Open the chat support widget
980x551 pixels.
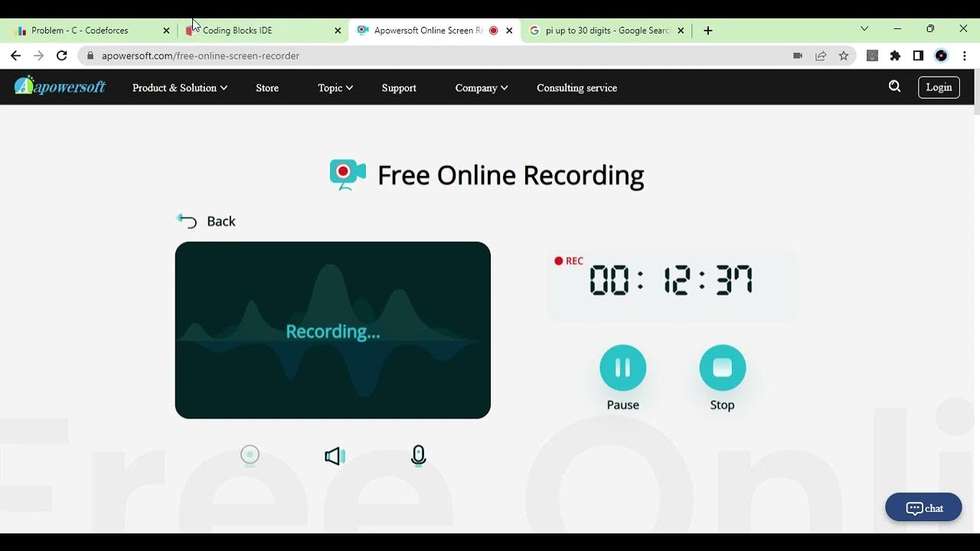923,507
